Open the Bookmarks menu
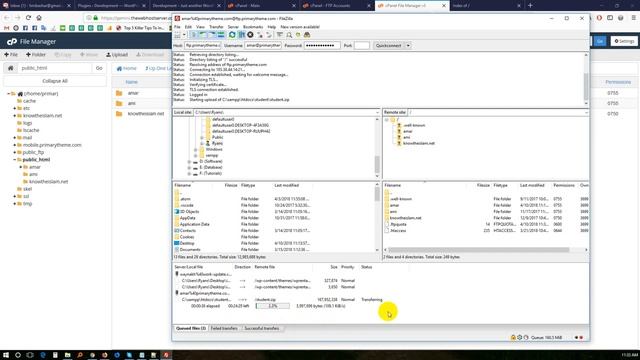Viewport: 640px width, 360px height. [253, 27]
